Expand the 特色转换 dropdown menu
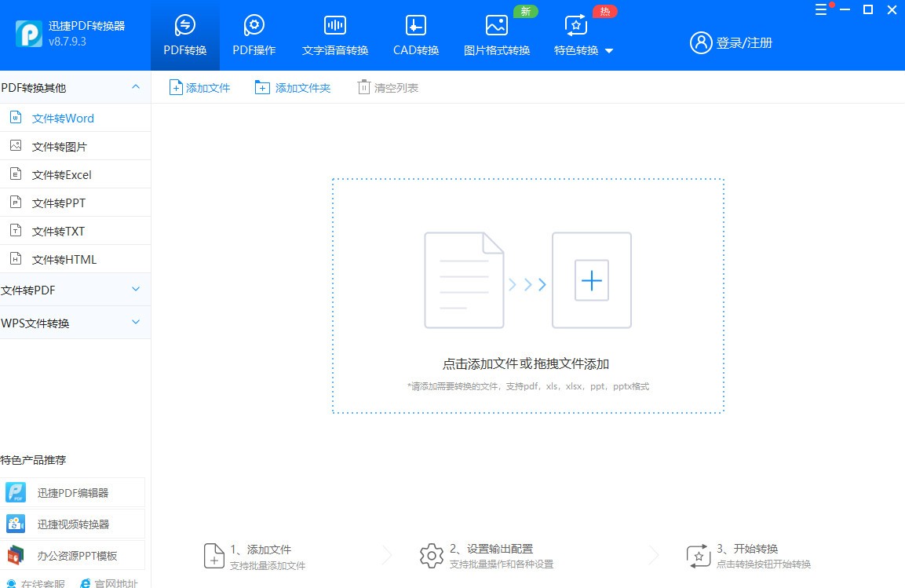This screenshot has width=905, height=588. click(611, 49)
